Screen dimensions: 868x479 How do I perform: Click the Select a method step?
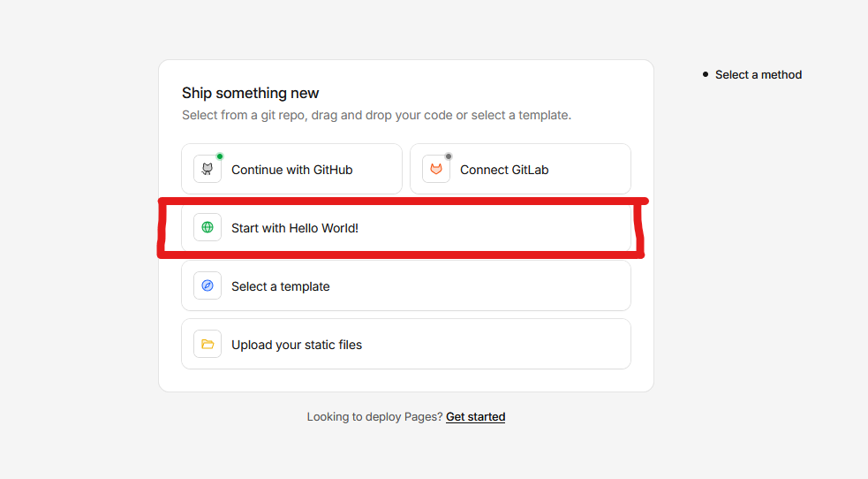[x=759, y=75]
